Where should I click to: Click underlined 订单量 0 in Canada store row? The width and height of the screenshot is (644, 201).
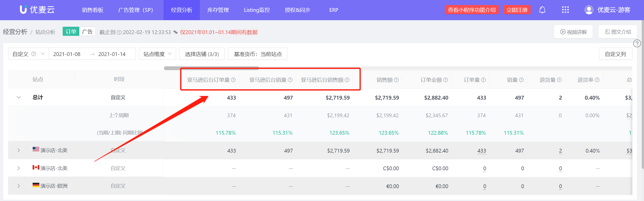point(485,168)
